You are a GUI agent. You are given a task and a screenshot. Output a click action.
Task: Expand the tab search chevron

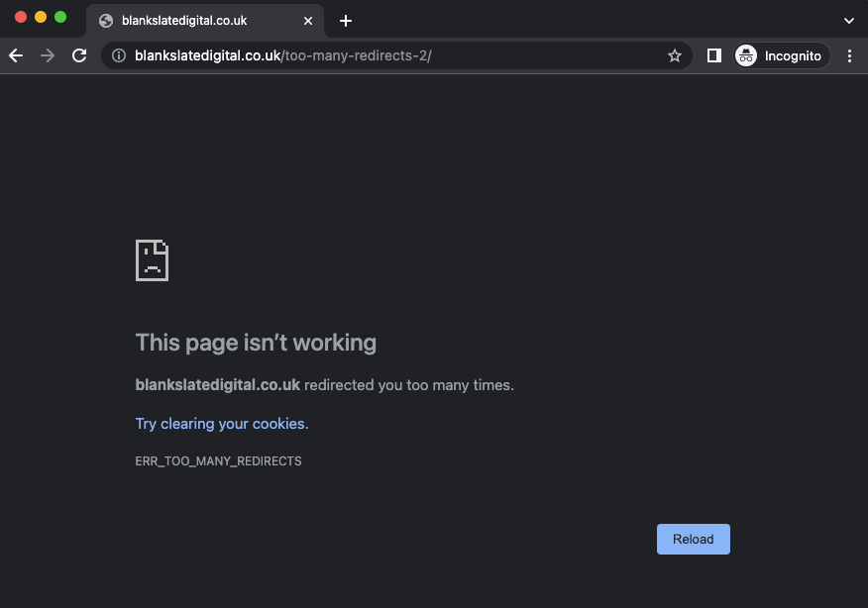click(x=848, y=21)
